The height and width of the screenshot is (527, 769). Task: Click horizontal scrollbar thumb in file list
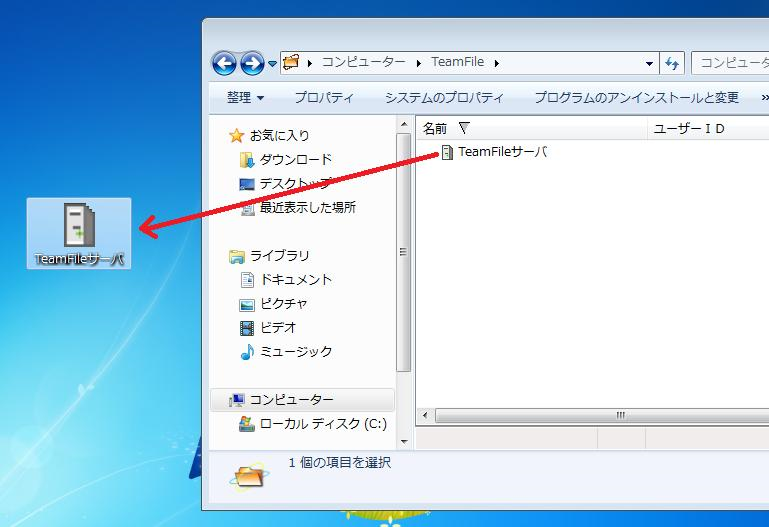pos(619,415)
